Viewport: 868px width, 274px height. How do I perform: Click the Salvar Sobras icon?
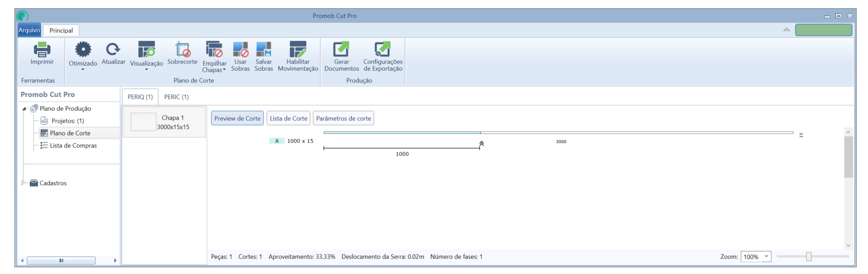[x=264, y=49]
